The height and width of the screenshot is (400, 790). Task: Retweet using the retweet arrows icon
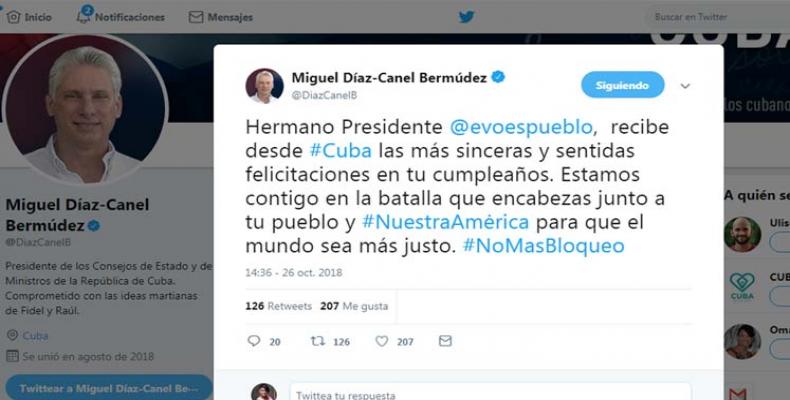point(317,342)
